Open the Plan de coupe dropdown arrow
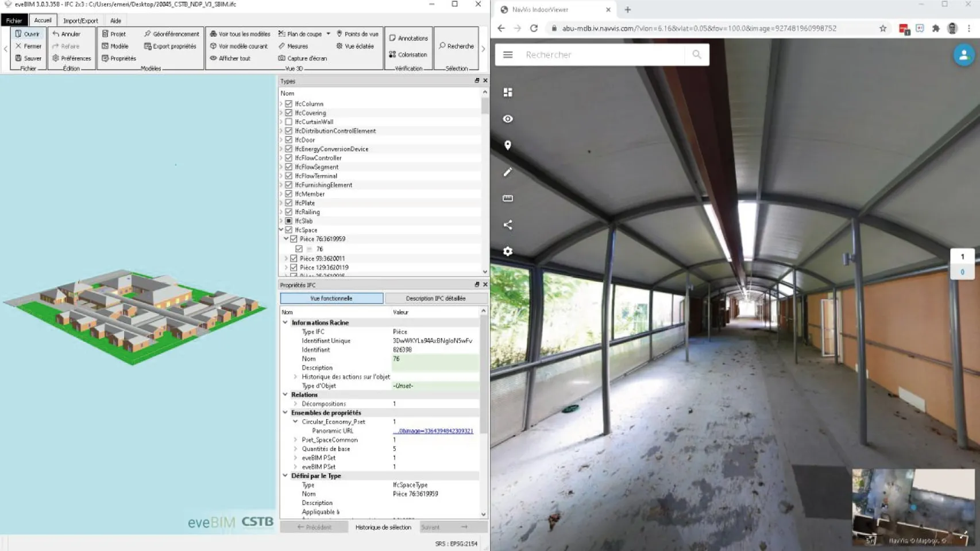This screenshot has height=551, width=980. (329, 34)
